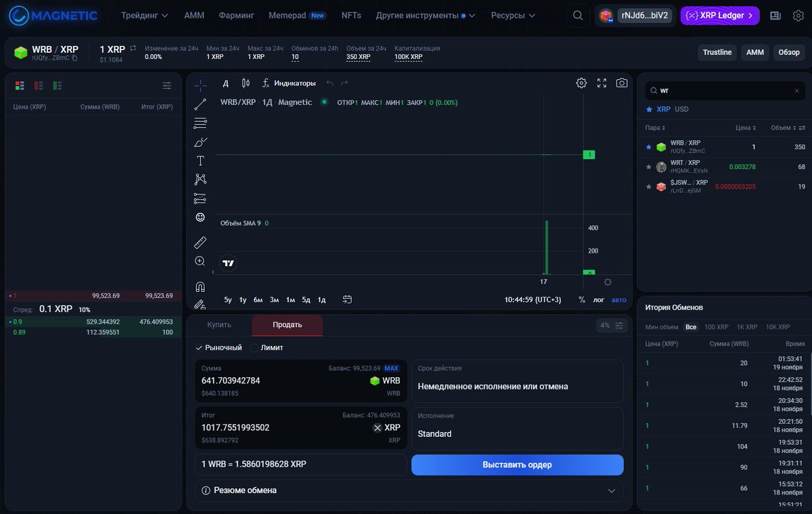Viewport: 812px width, 514px height.
Task: Open the Fibonacci retracement tool
Action: [x=200, y=123]
